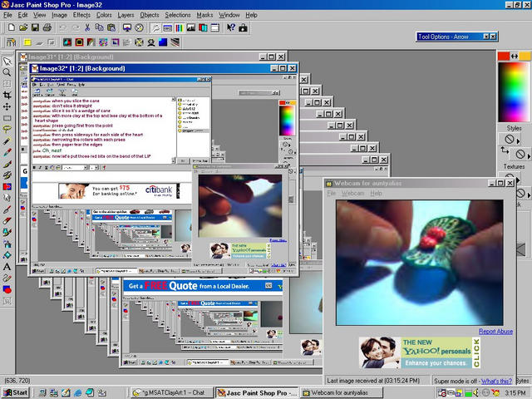
Task: Click the Report Abuse link
Action: (x=495, y=332)
